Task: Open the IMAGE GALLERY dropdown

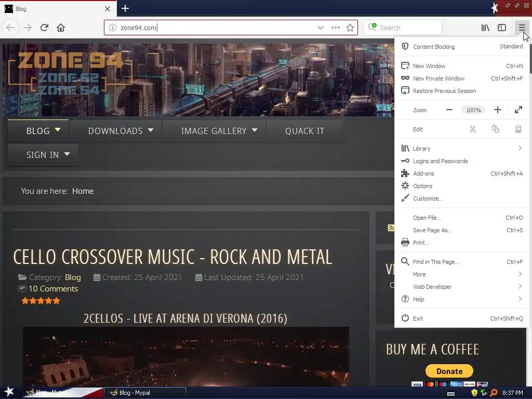Action: [x=214, y=131]
